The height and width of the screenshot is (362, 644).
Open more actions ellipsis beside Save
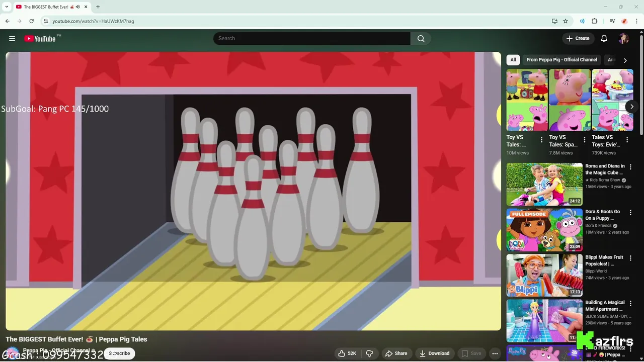pos(495,353)
